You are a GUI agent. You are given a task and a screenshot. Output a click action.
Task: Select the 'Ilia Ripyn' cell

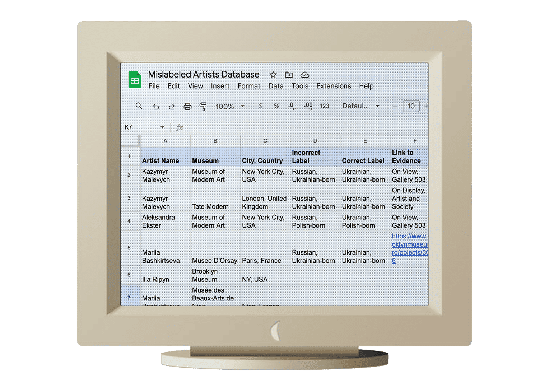coord(165,275)
